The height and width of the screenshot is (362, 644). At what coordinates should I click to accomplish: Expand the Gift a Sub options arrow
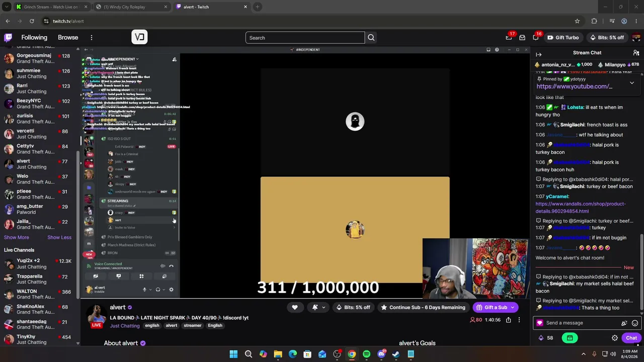coord(513,307)
